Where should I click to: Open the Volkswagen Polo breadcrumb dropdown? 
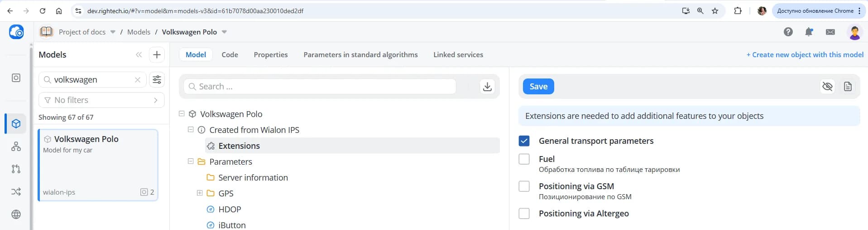click(224, 32)
